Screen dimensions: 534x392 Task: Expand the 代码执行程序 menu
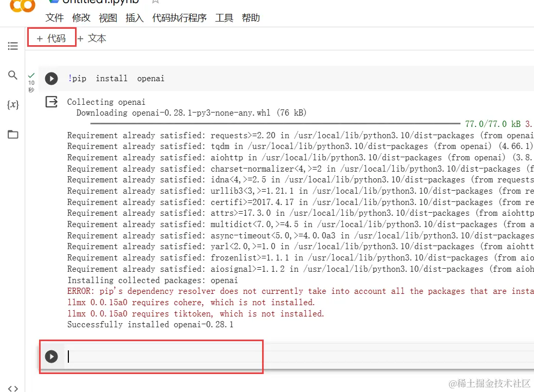click(x=179, y=18)
